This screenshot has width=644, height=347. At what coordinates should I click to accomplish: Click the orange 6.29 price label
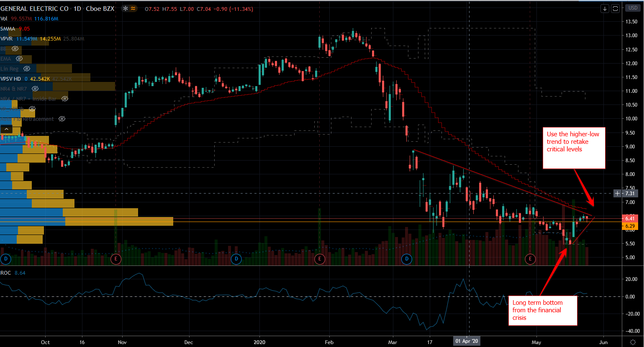tap(630, 226)
